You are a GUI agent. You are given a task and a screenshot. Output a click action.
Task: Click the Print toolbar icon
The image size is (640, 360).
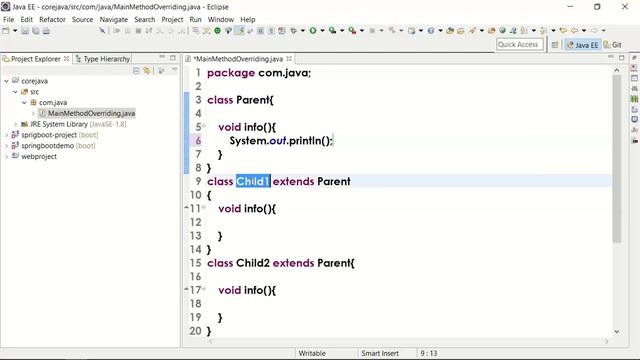point(46,31)
